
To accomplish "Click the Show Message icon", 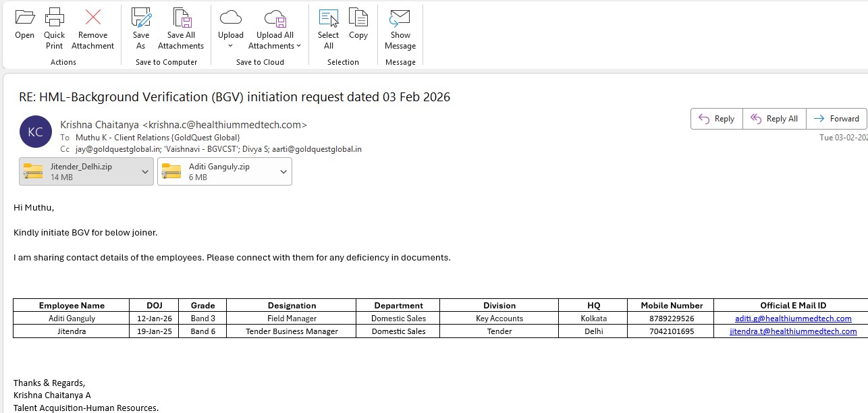I will (400, 18).
